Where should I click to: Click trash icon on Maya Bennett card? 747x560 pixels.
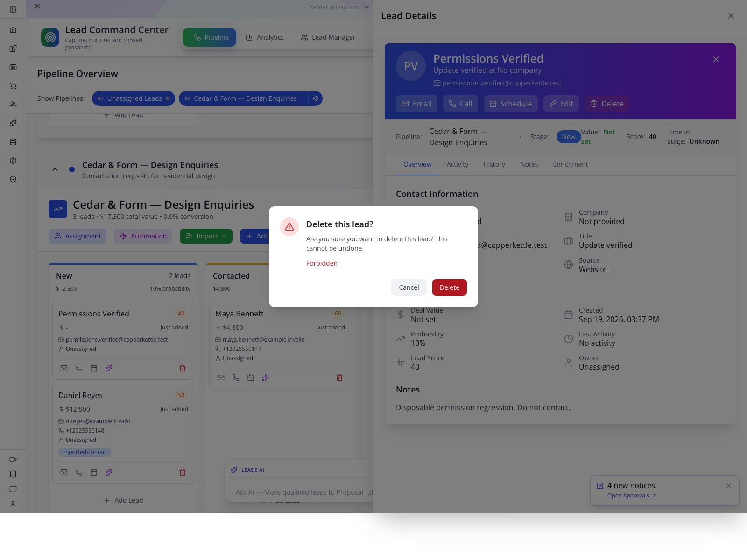point(339,378)
